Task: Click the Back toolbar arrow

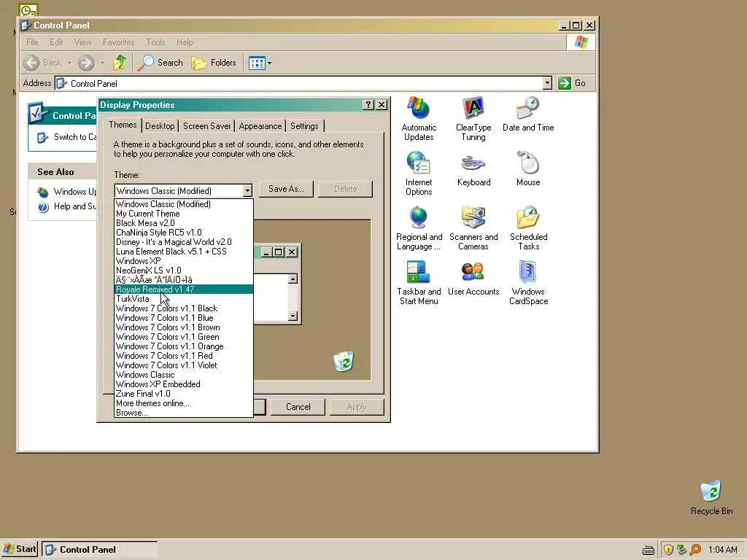Action: point(31,63)
